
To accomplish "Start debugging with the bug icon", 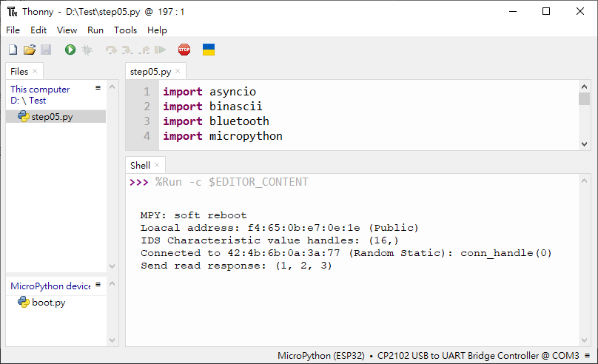I will pyautogui.click(x=87, y=50).
